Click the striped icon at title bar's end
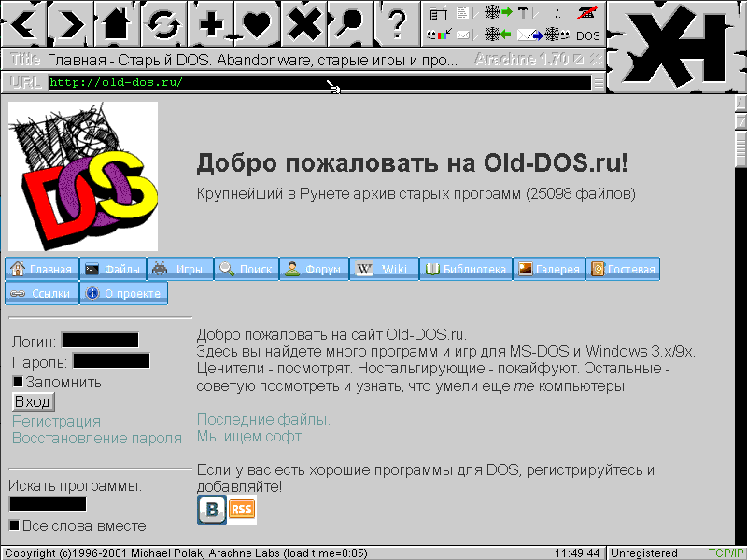 596,60
